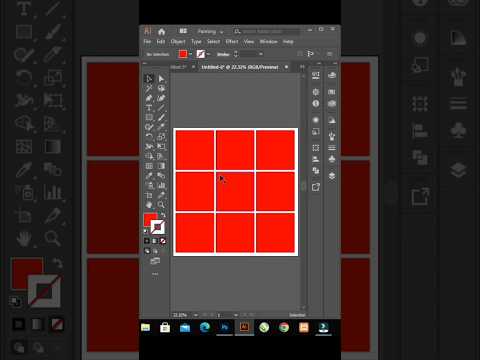Open the Asset Export panel icon
480x360 pixels.
click(x=316, y=187)
